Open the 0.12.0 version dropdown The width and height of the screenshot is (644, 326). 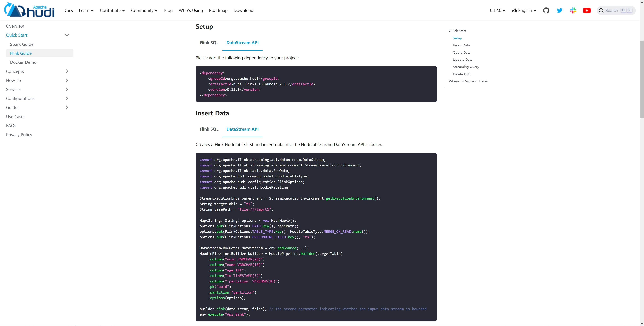497,11
